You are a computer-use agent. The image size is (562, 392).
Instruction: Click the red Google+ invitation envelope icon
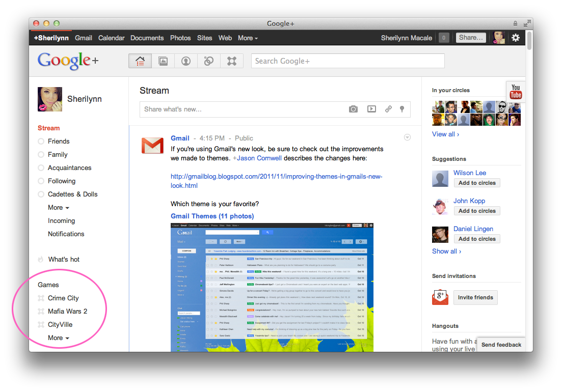click(x=440, y=297)
